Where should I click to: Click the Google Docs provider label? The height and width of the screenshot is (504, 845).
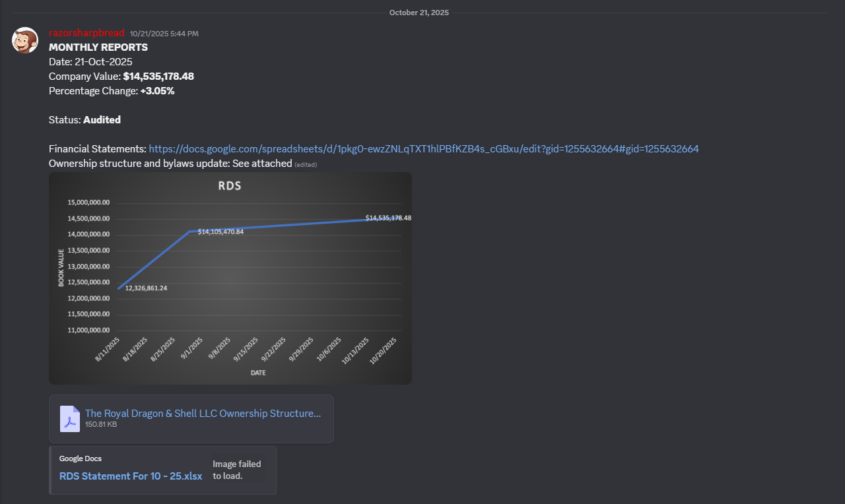tap(80, 458)
